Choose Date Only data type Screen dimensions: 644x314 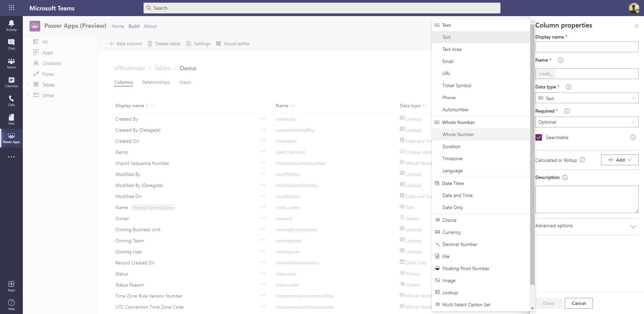(x=481, y=207)
